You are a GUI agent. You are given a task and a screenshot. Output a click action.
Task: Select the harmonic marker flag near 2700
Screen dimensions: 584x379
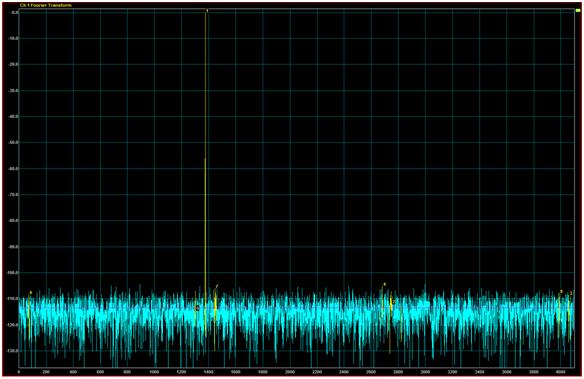click(x=384, y=284)
